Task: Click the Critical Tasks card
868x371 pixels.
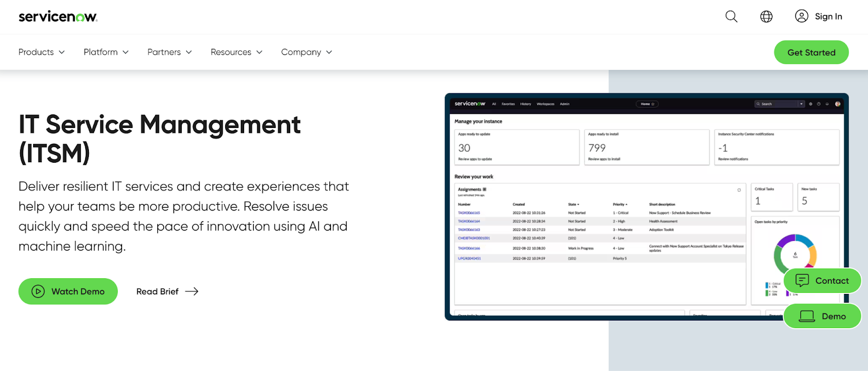Action: 772,197
